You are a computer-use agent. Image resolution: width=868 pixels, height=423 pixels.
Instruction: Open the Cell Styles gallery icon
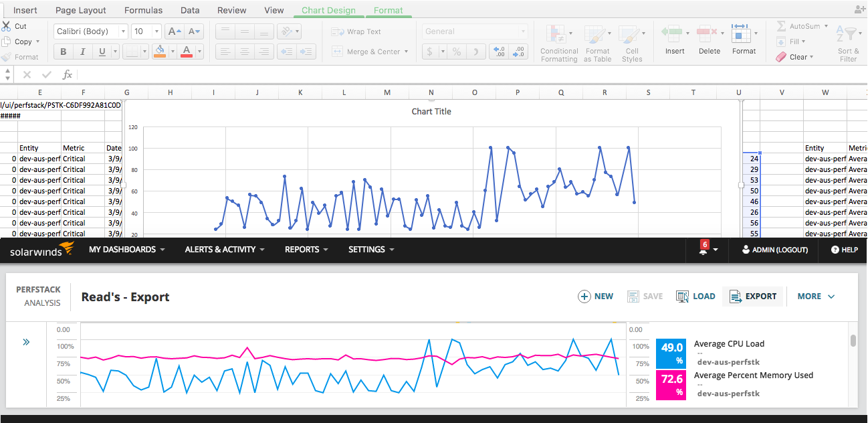(x=629, y=35)
